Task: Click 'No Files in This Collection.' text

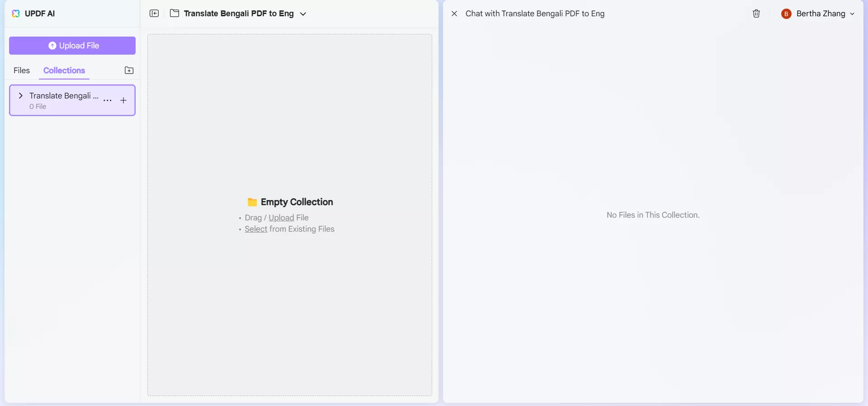Action: point(653,215)
